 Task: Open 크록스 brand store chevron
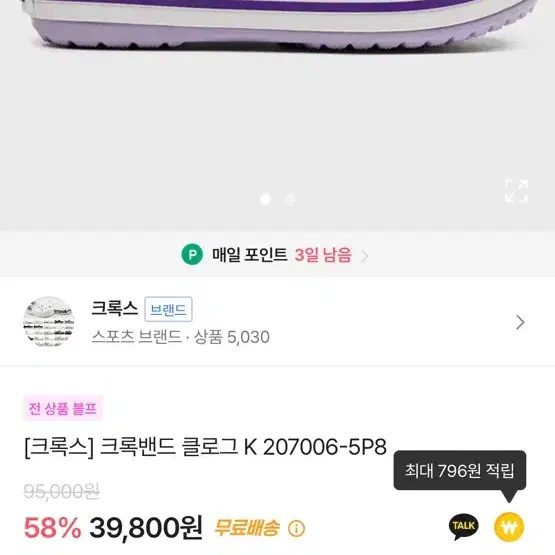pos(520,322)
